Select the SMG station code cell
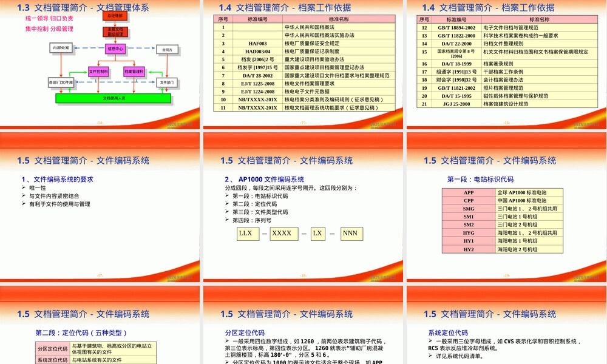 click(469, 209)
